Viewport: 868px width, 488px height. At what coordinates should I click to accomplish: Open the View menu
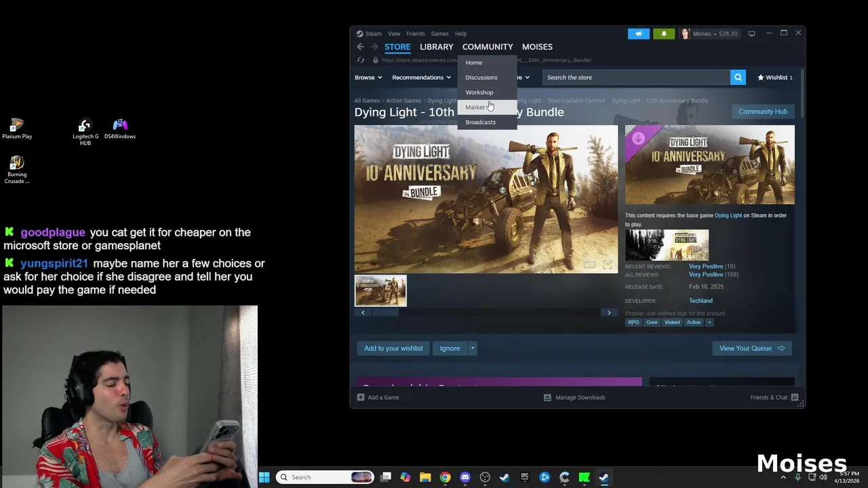click(x=394, y=33)
